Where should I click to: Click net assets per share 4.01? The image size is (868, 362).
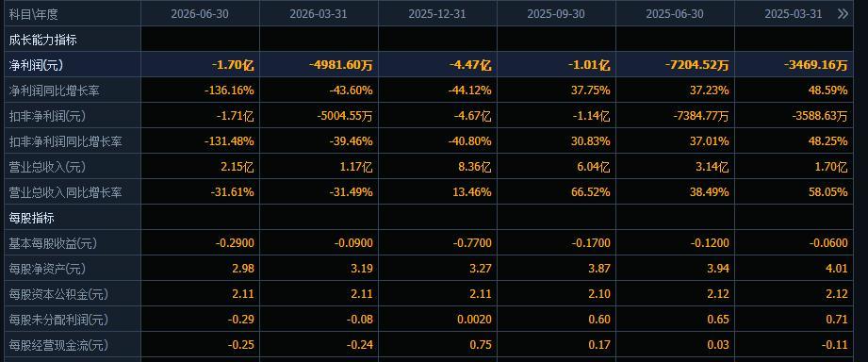click(838, 269)
